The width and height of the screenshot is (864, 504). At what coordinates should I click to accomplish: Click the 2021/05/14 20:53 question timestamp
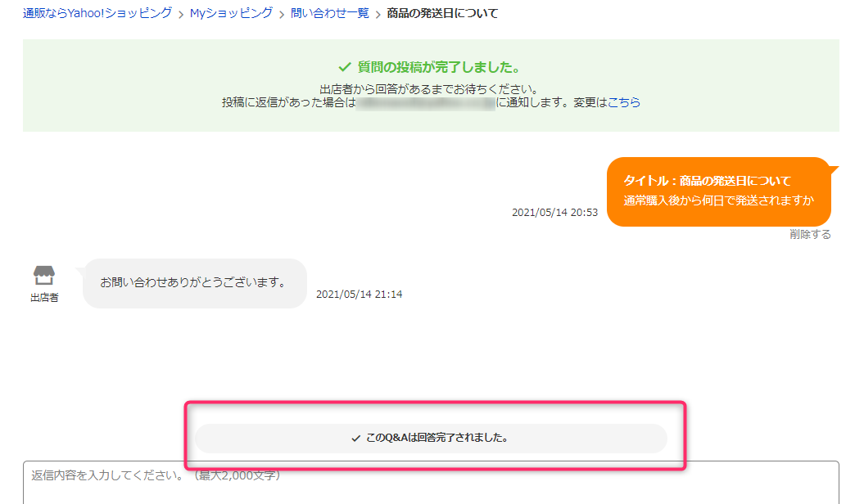pyautogui.click(x=554, y=213)
